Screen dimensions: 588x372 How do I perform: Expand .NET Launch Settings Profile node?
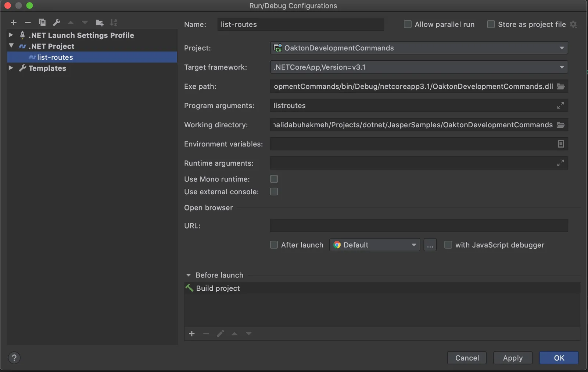click(11, 35)
